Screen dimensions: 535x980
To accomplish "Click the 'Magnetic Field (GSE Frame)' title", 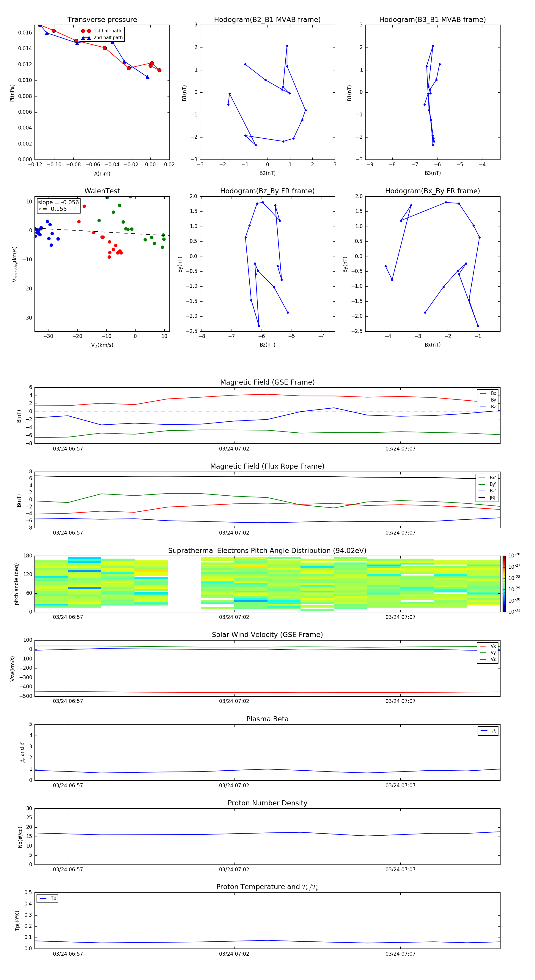I will (x=267, y=382).
